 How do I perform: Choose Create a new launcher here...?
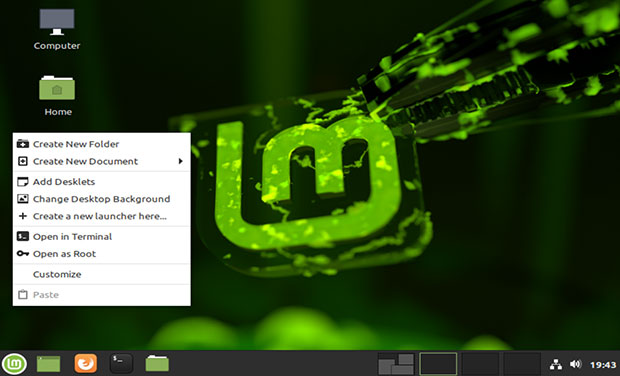point(102,216)
